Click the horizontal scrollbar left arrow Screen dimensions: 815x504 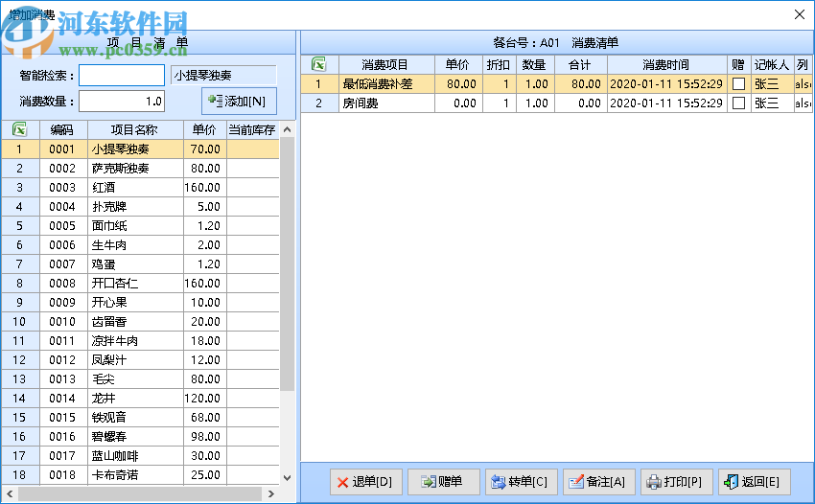[x=9, y=493]
